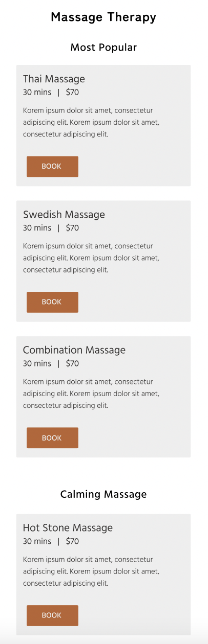The image size is (208, 644).
Task: Click Combination Massage duration and price line
Action: click(51, 364)
